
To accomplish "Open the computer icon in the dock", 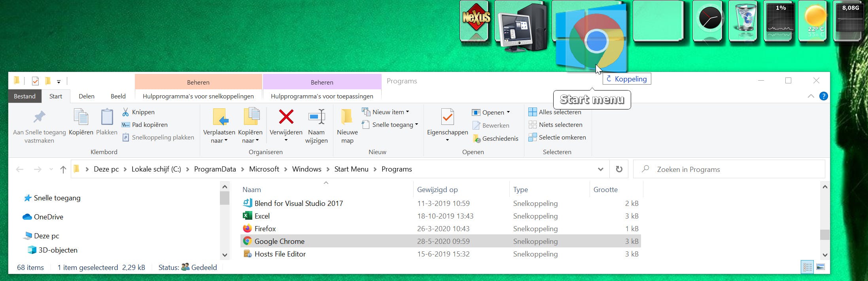I will click(x=522, y=28).
